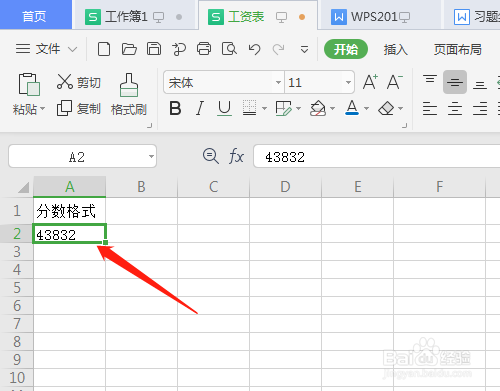Activate the Format Painter brush

pos(129,85)
